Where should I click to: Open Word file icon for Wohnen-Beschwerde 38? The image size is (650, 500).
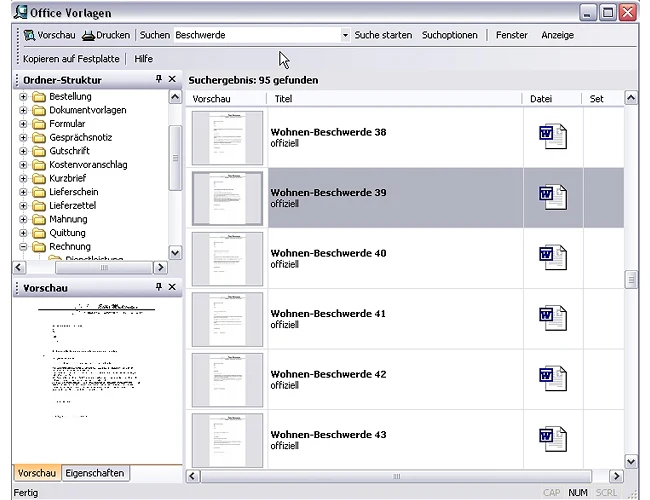coord(553,136)
